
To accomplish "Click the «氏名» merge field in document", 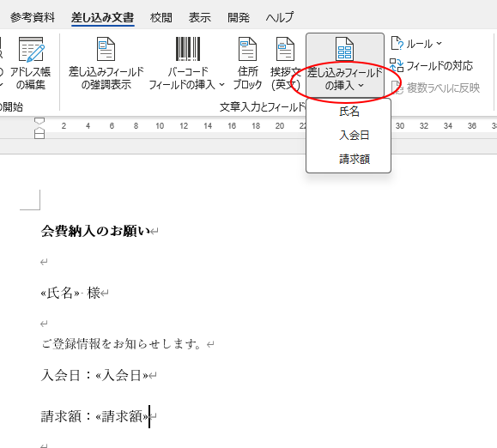I will coord(60,293).
